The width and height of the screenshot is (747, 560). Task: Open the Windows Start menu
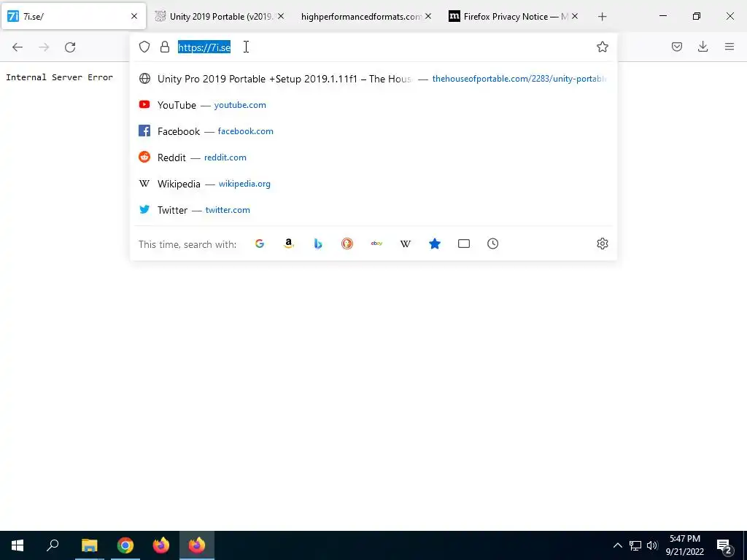[x=18, y=545]
